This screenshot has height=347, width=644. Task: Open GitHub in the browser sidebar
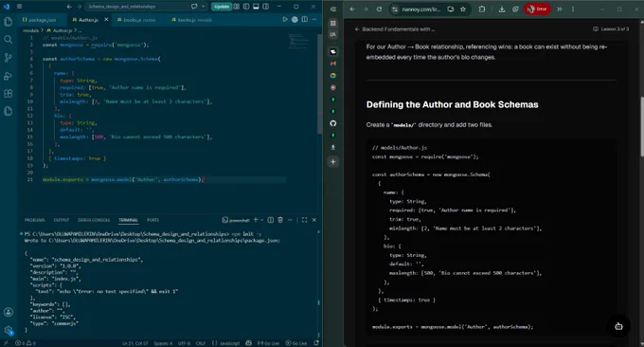pyautogui.click(x=333, y=123)
